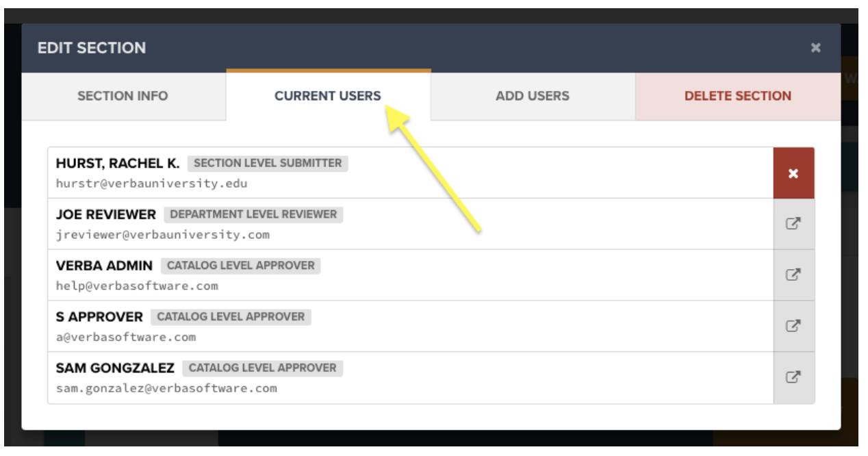Click the Section Level Submitter badge
868x456 pixels.
(x=268, y=163)
